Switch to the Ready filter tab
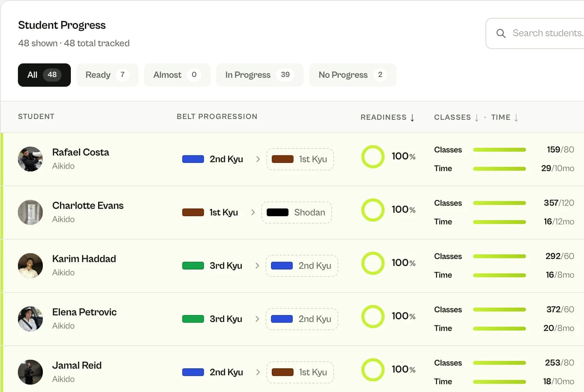584x392 pixels. pos(107,75)
